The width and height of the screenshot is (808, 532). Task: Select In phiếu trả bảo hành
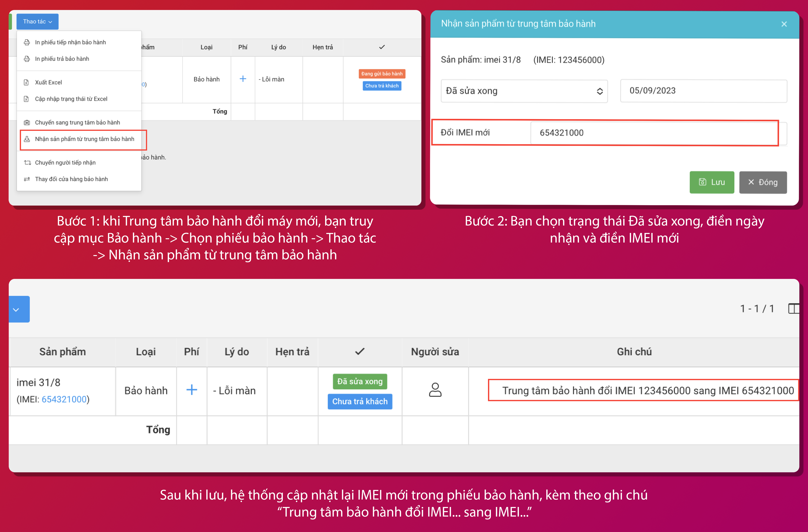[x=62, y=59]
